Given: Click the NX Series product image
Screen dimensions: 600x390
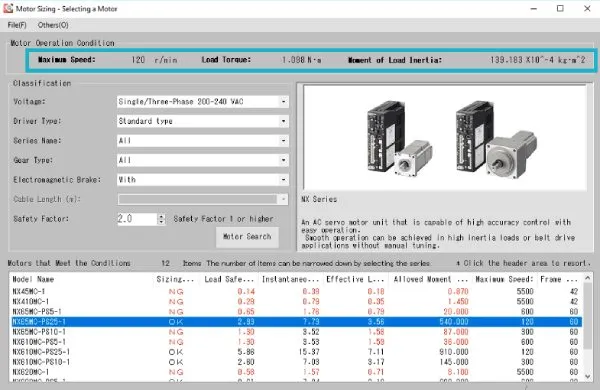Looking at the screenshot, I should coord(445,137).
